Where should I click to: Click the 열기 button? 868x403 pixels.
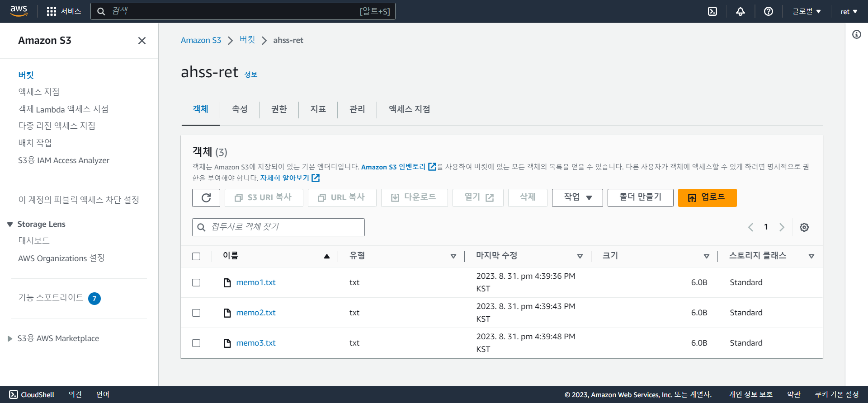click(x=478, y=198)
